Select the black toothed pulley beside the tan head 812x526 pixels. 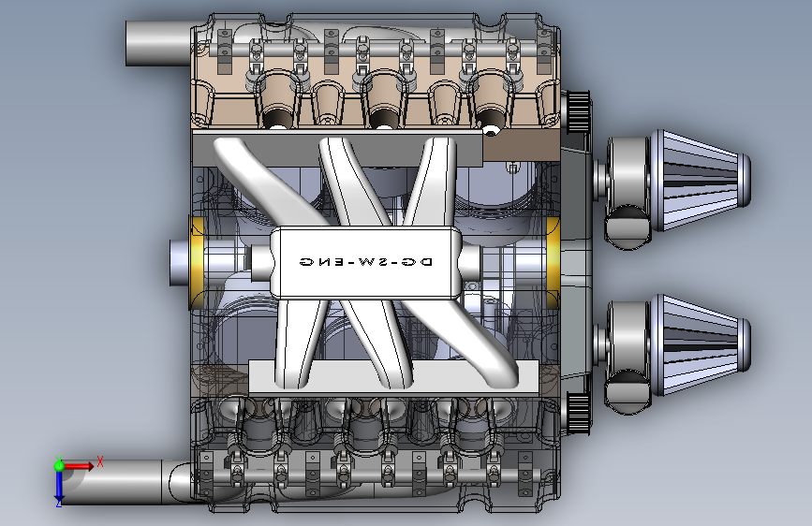(x=579, y=111)
